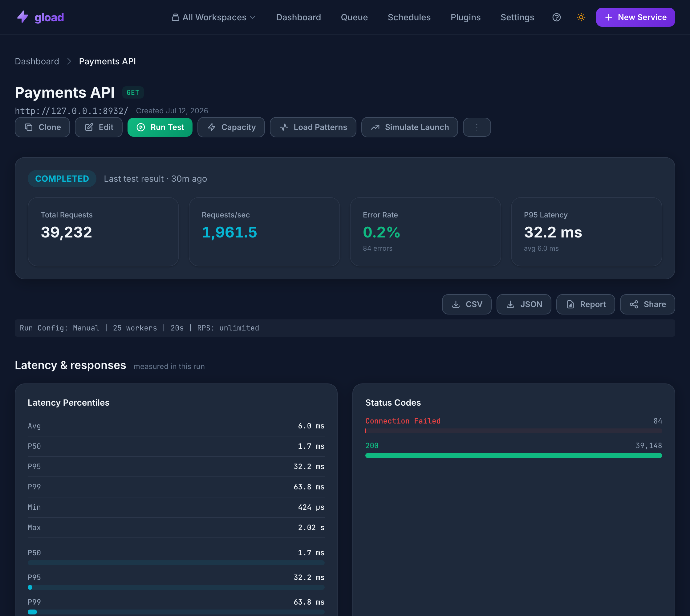Click the gload lightning bolt logo

click(x=23, y=17)
